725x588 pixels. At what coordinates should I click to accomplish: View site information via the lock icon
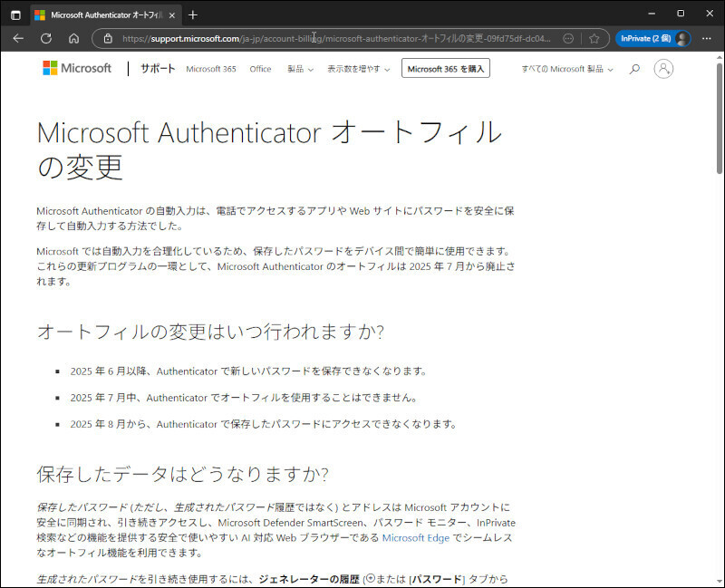click(108, 38)
